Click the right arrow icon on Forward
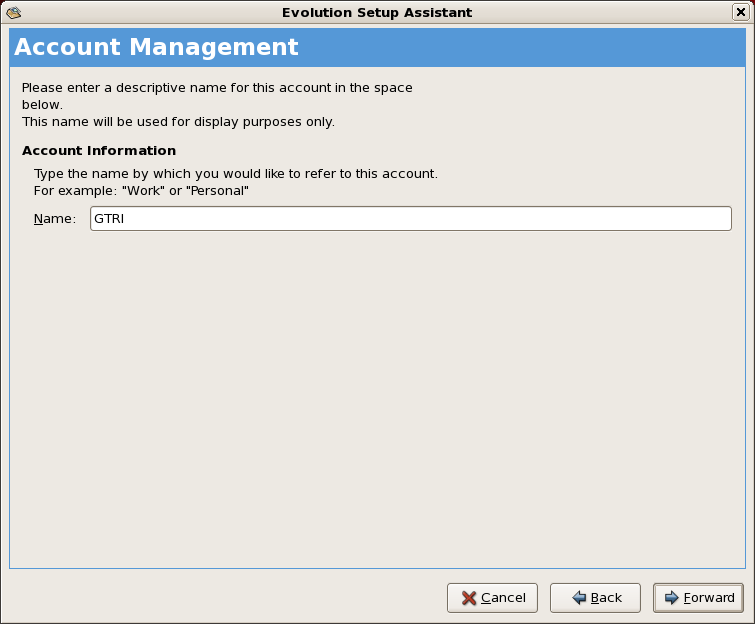Screen dimensions: 755x624 click(x=672, y=598)
